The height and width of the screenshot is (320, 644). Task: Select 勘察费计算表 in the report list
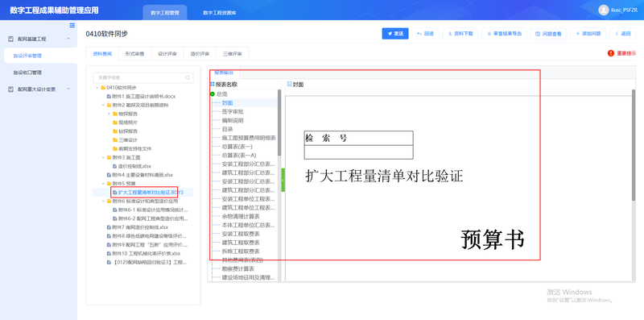[x=238, y=269]
